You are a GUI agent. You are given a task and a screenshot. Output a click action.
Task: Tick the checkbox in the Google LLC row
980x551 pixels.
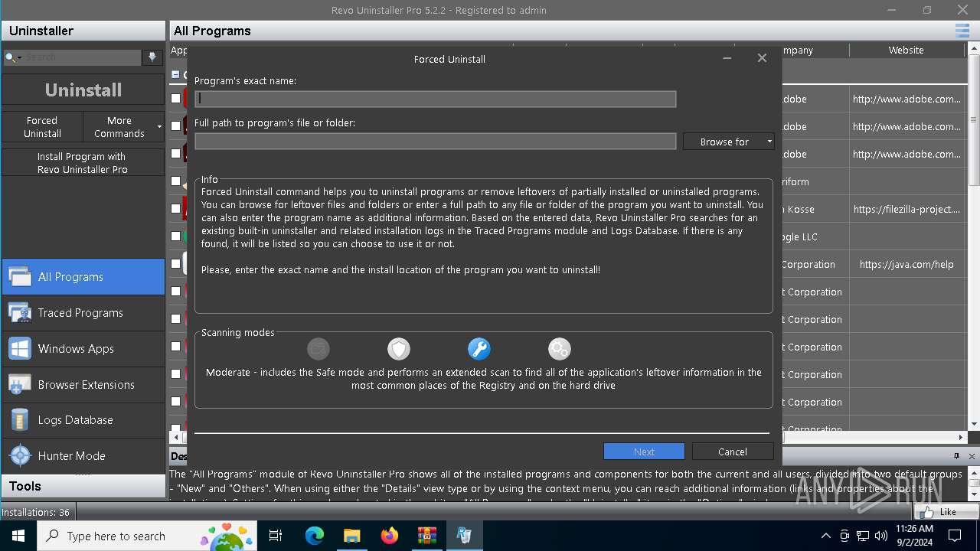pos(176,236)
